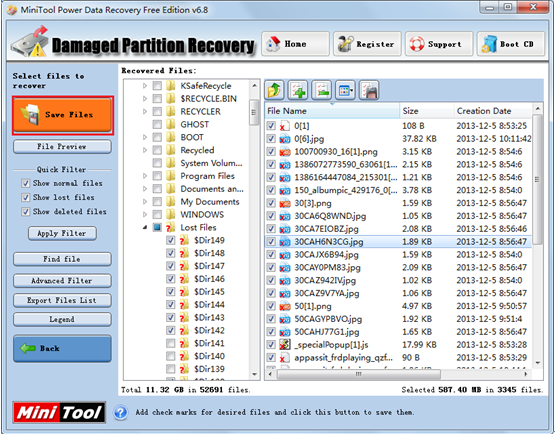Click the help question mark icon
Viewport: 555px width, 434px height.
121,412
